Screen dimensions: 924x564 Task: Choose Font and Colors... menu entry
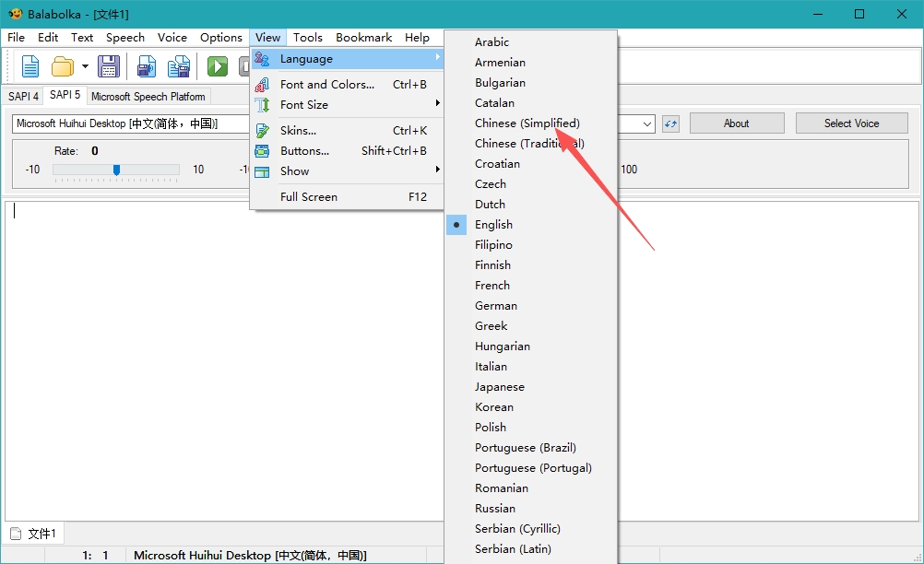(347, 85)
